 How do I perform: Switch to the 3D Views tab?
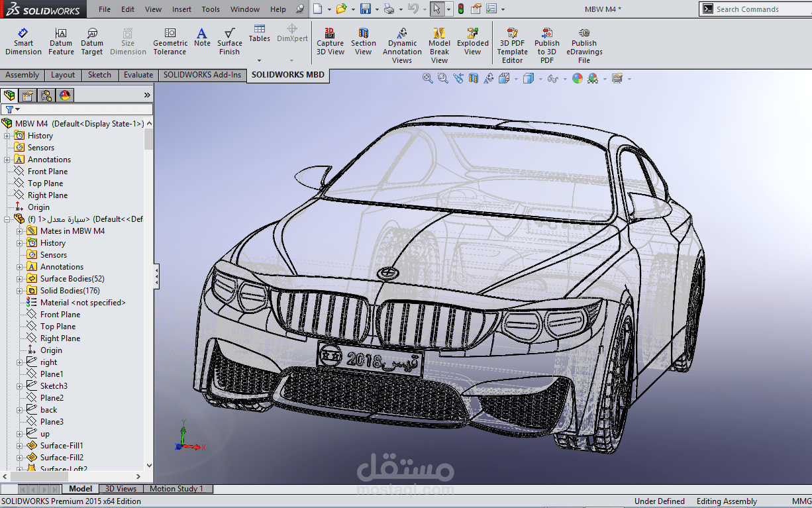(x=121, y=489)
